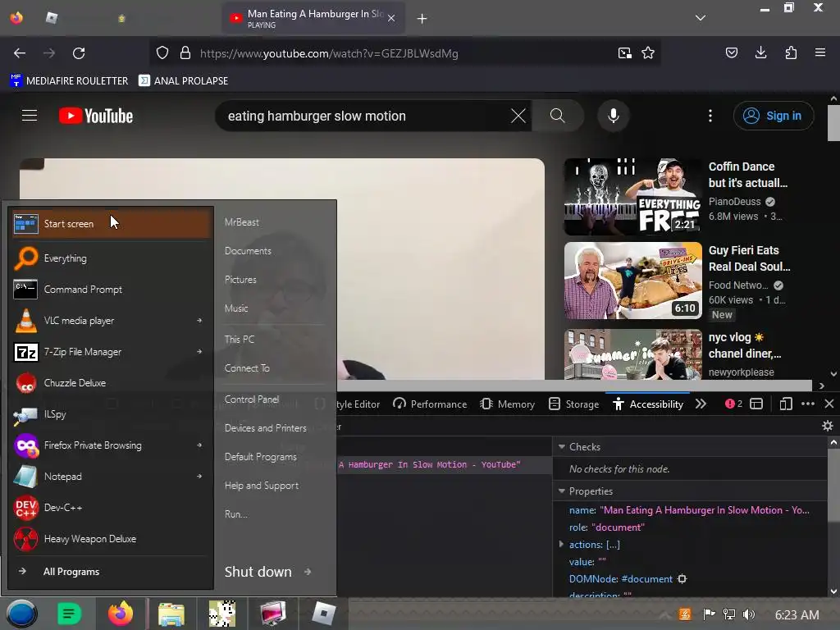This screenshot has width=840, height=630.
Task: Click the Firefox URL address bar
Action: [x=404, y=53]
